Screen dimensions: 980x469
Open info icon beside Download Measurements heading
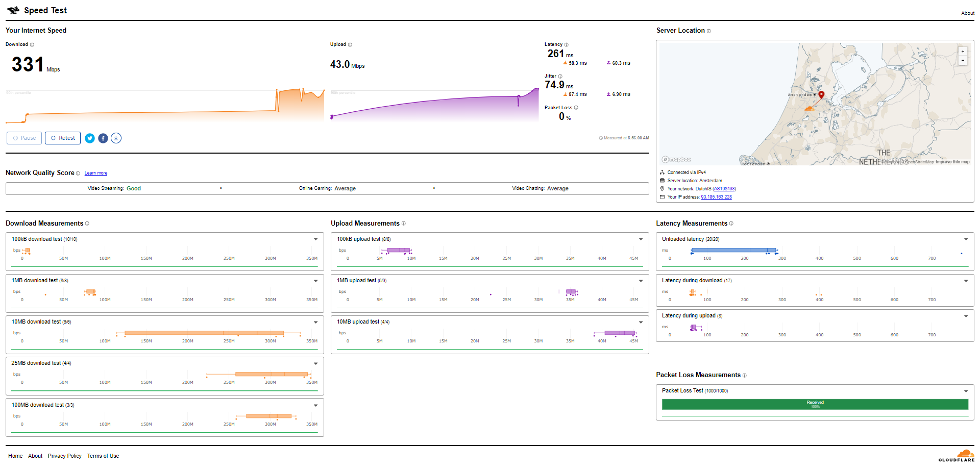tap(87, 224)
